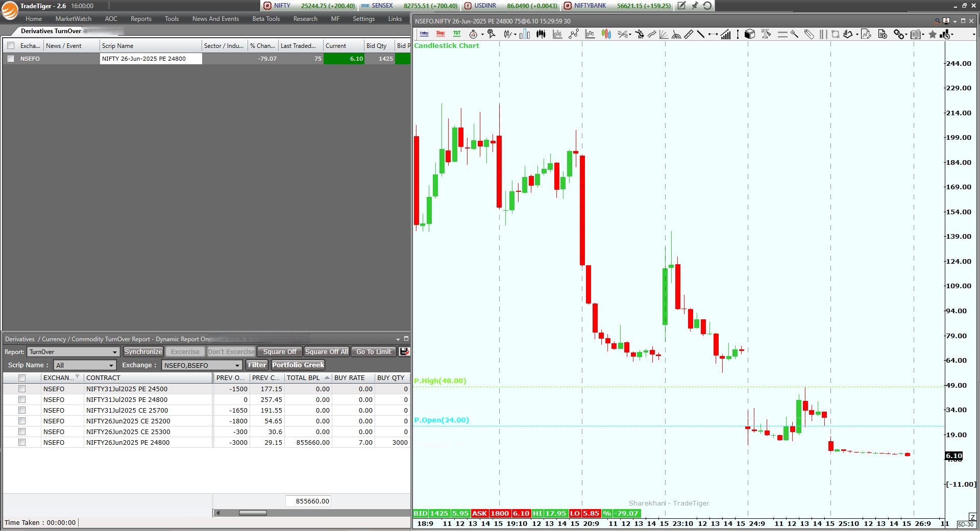The image size is (980, 531).
Task: Select the pointer cursor tool in chart toolbar
Action: click(x=491, y=34)
